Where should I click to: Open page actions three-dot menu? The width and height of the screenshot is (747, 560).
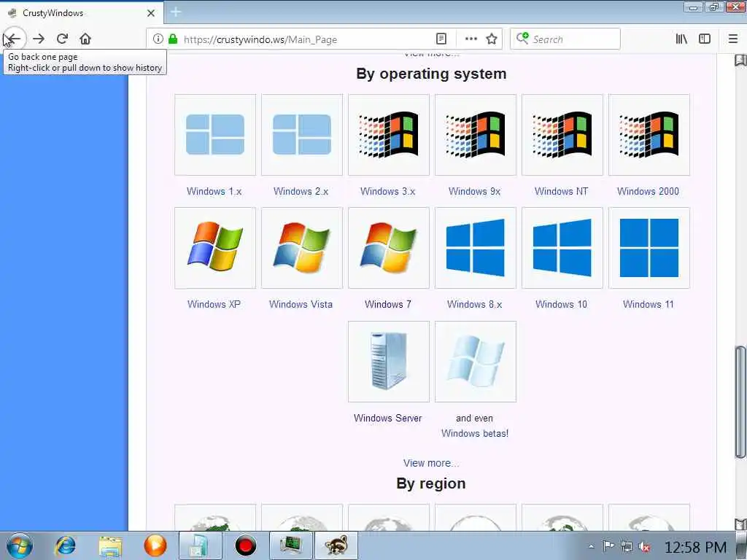(x=471, y=39)
